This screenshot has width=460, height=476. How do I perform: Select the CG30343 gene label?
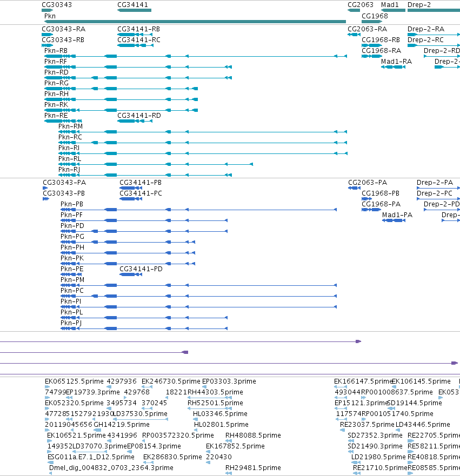pos(57,5)
